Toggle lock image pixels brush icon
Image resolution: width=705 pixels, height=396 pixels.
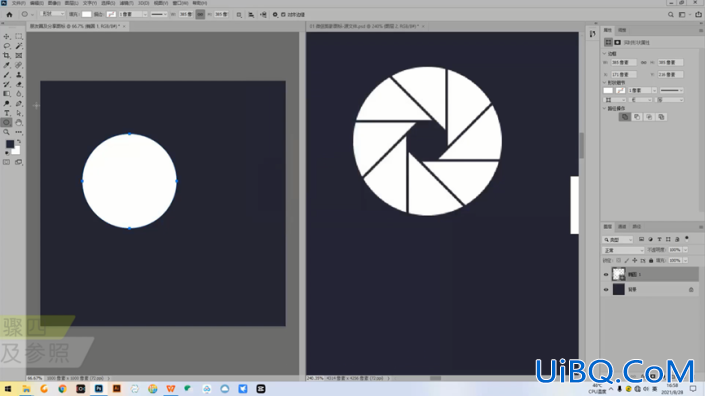click(x=627, y=260)
